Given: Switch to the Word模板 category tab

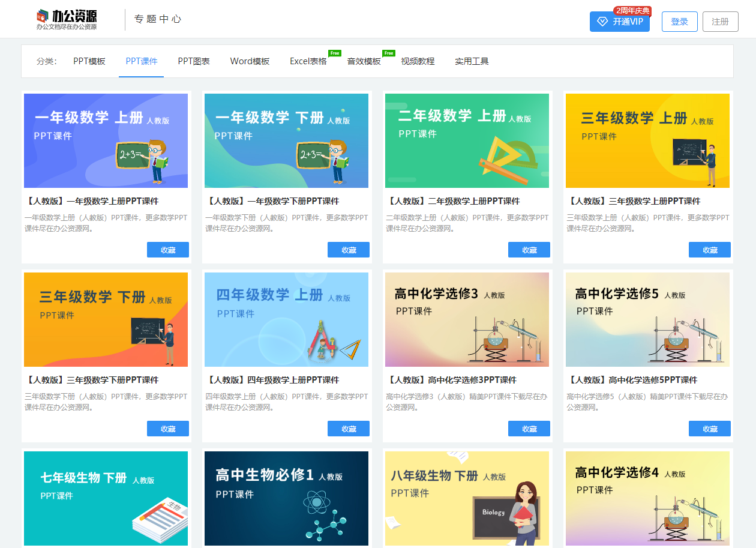Looking at the screenshot, I should tap(249, 61).
